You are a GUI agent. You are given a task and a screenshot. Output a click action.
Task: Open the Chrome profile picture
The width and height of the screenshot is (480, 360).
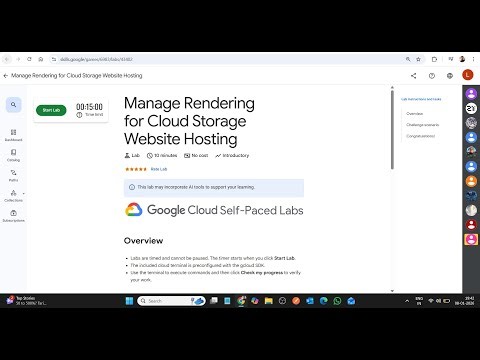click(462, 59)
